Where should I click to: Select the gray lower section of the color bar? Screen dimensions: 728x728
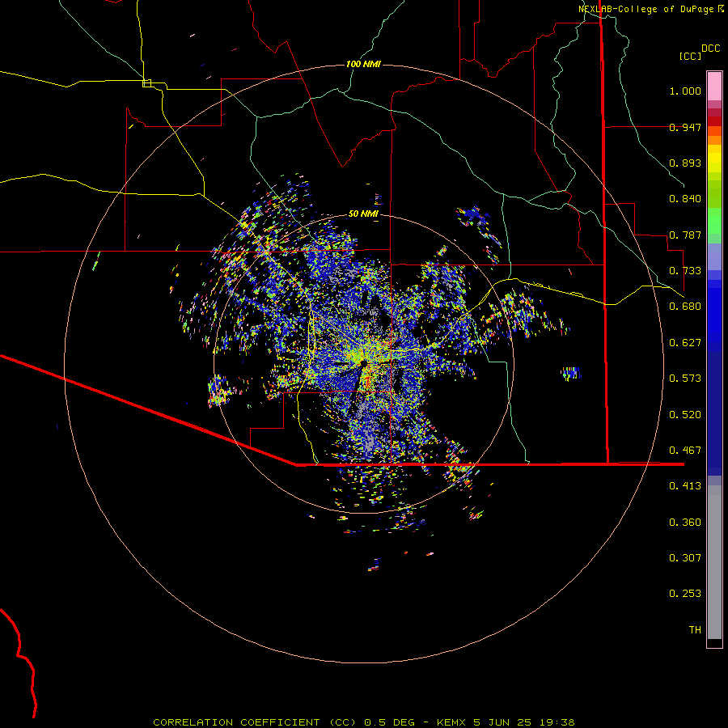pos(714,562)
